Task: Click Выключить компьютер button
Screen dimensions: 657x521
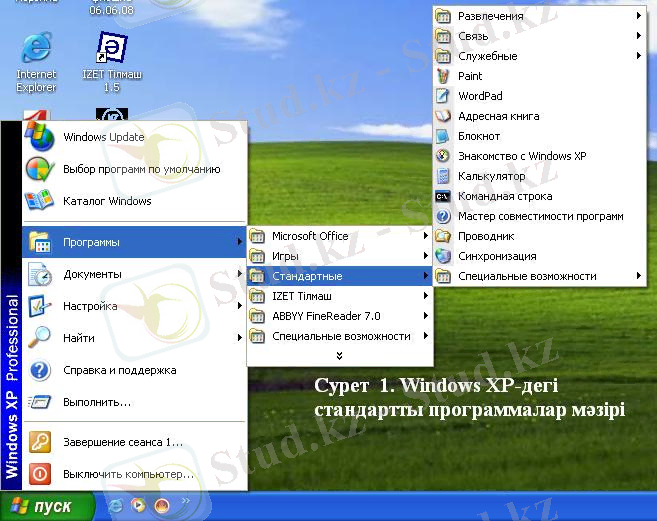Action: click(128, 474)
